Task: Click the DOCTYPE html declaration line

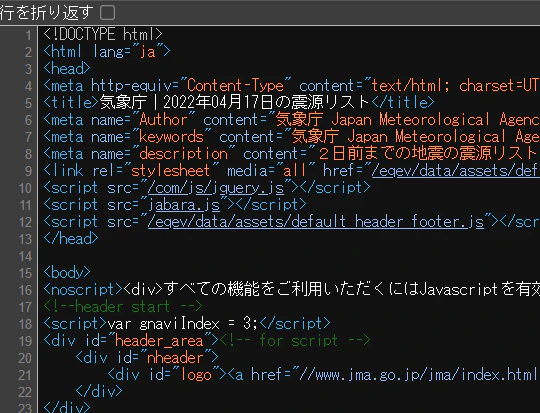Action: tap(103, 34)
